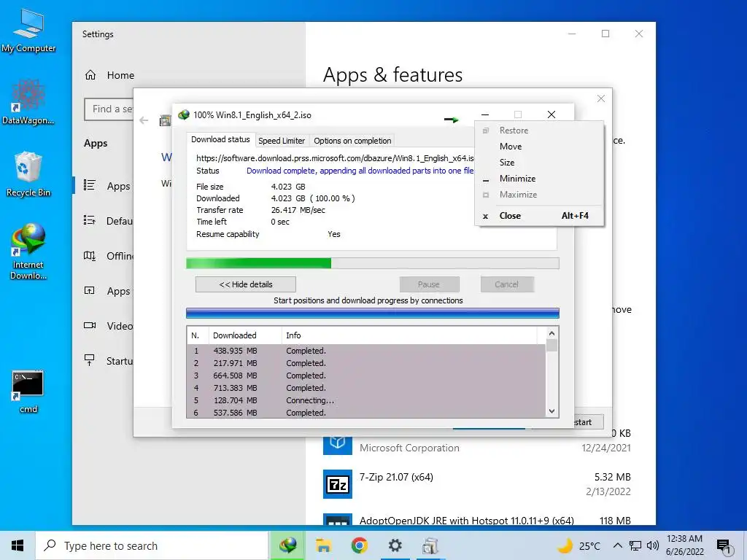The image size is (747, 560).
Task: Open the Options on completion tab
Action: coord(352,141)
